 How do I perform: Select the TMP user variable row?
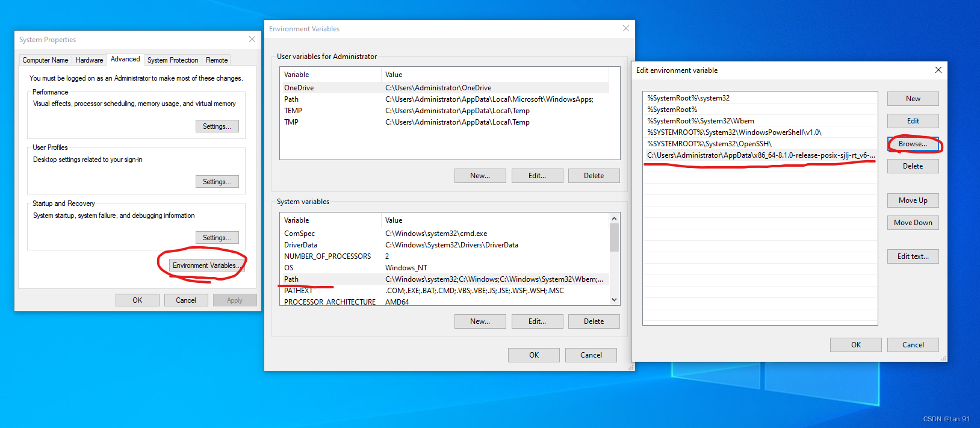[x=444, y=122]
